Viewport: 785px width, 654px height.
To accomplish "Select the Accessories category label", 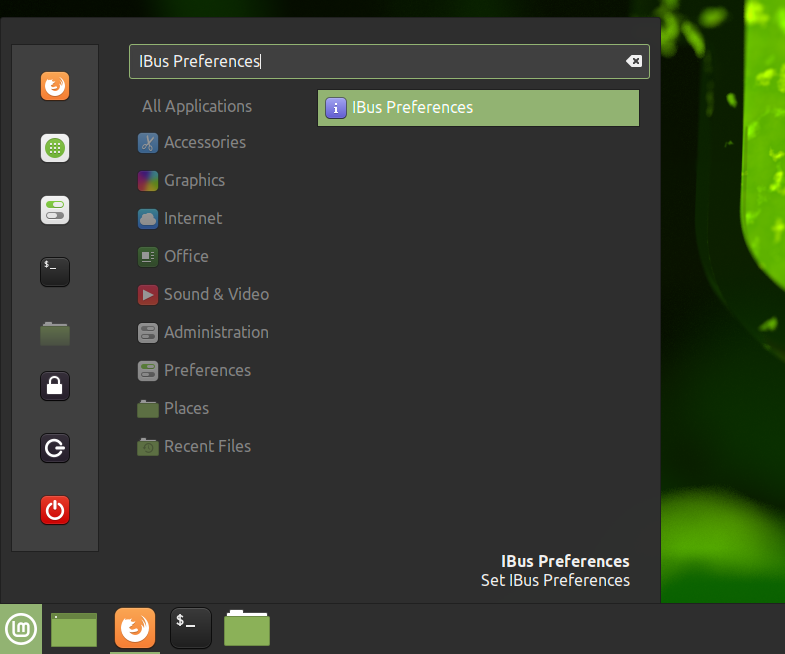I will (205, 142).
